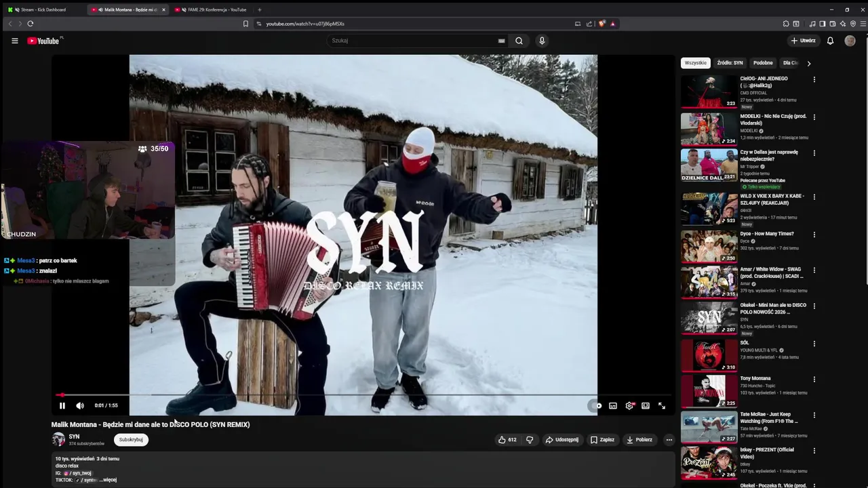
Task: Open the share page icon in address bar
Action: [589, 24]
